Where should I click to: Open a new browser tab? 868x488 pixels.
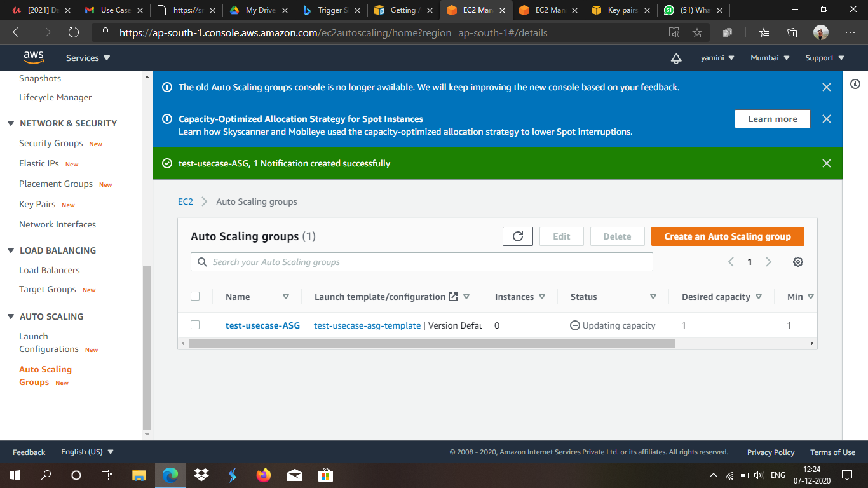740,10
